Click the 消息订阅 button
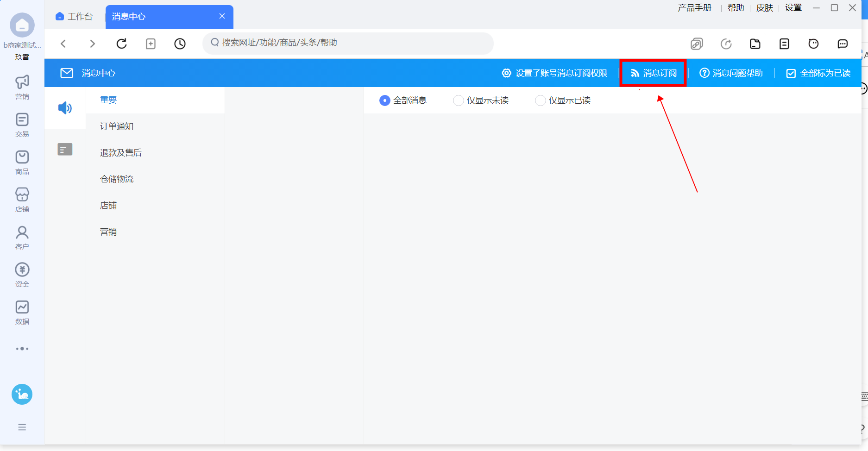This screenshot has width=868, height=451. click(x=654, y=73)
